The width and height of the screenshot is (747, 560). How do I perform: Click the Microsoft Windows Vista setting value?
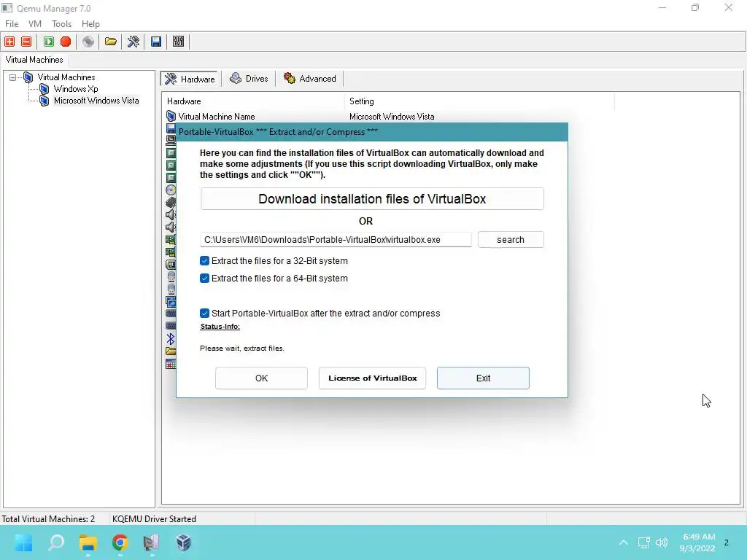coord(392,116)
